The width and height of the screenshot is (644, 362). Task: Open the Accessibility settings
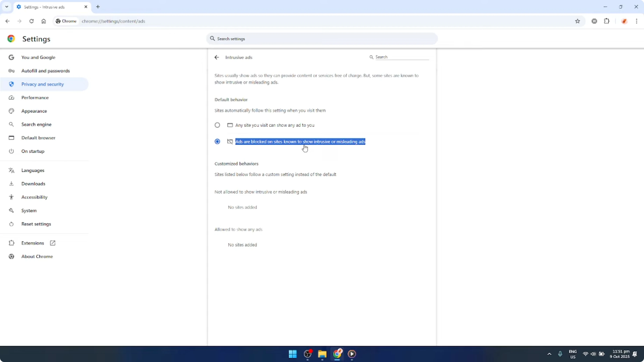point(34,197)
